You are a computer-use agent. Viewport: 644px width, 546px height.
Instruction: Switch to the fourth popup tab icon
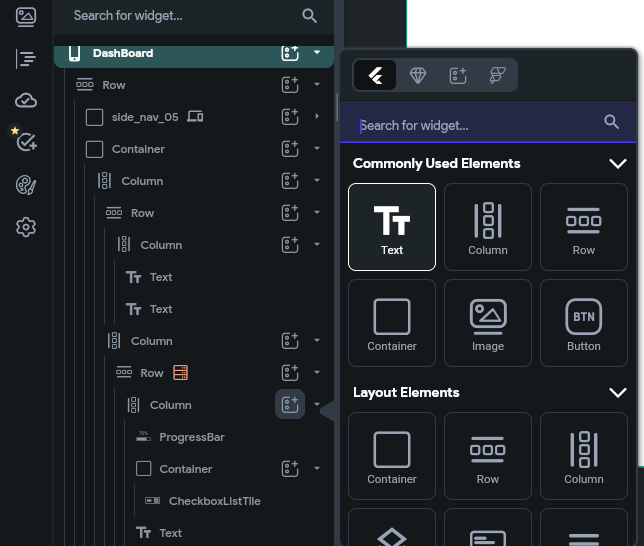(497, 75)
